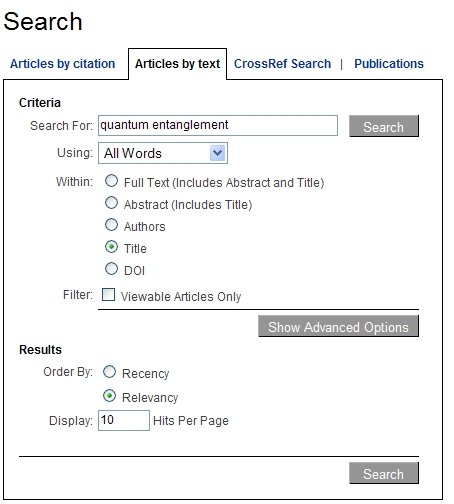Order results by Relevancy
The image size is (454, 504).
(x=109, y=396)
